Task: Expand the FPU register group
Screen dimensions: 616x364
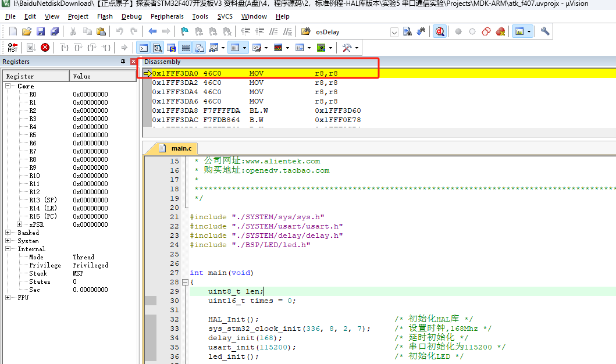Action: [8, 298]
